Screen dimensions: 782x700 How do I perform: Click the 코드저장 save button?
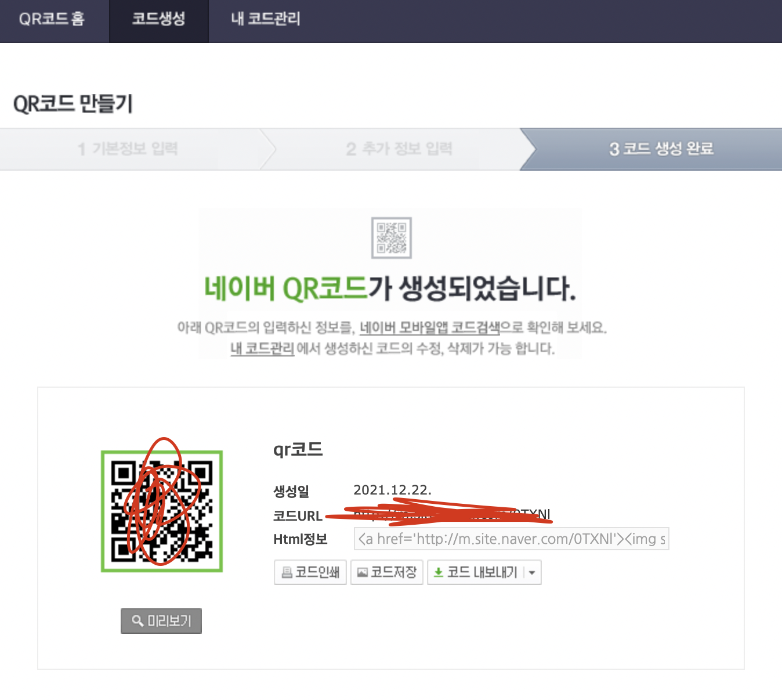[387, 572]
